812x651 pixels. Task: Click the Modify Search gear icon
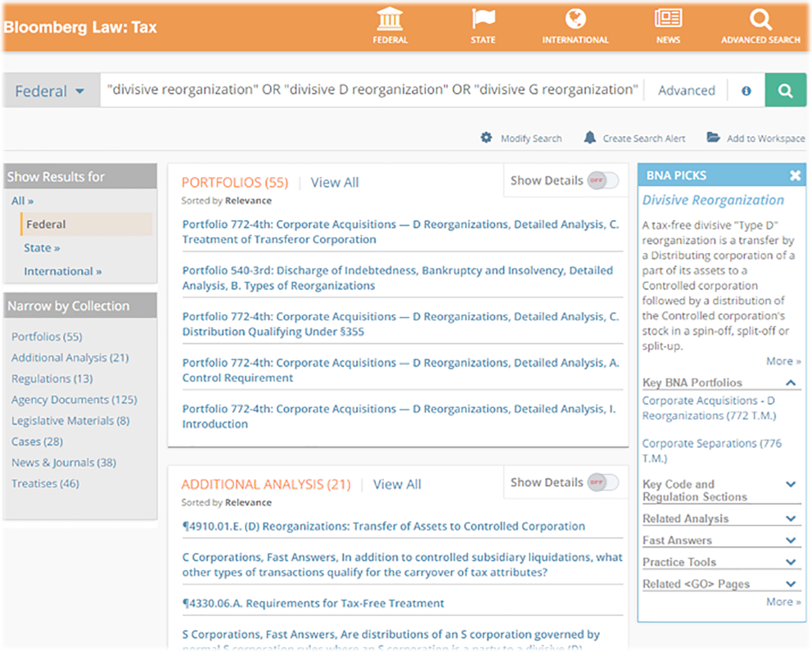coord(487,138)
